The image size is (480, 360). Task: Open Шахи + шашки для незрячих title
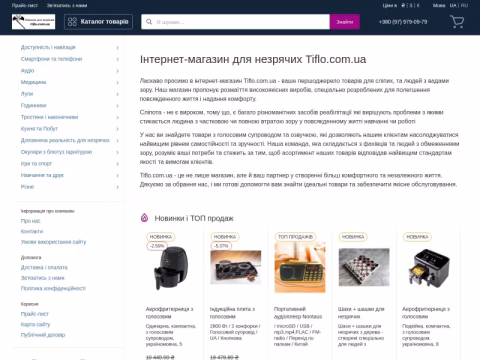(x=361, y=313)
